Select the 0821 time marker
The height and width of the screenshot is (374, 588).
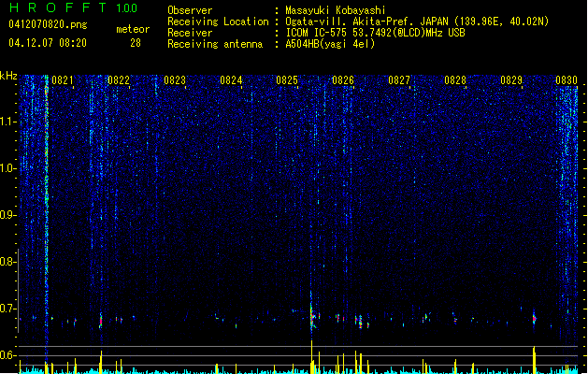tap(63, 80)
